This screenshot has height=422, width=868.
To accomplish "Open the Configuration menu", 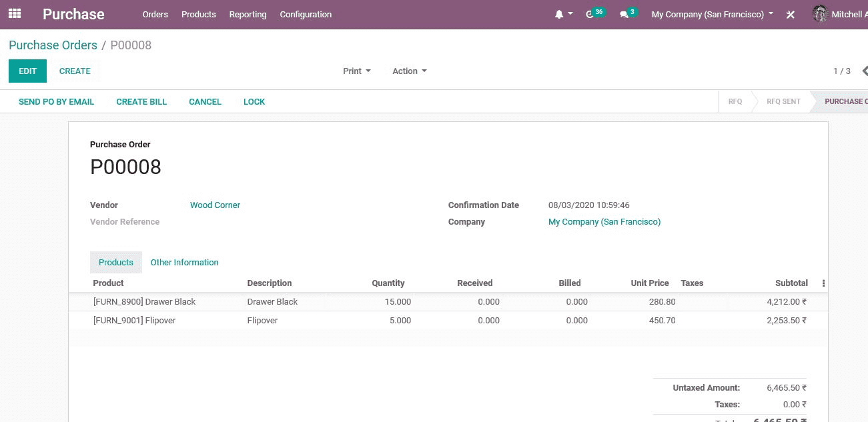I will coord(306,14).
